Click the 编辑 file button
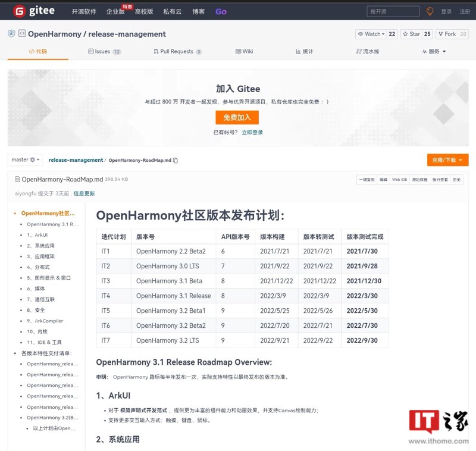476x451 pixels. (383, 180)
